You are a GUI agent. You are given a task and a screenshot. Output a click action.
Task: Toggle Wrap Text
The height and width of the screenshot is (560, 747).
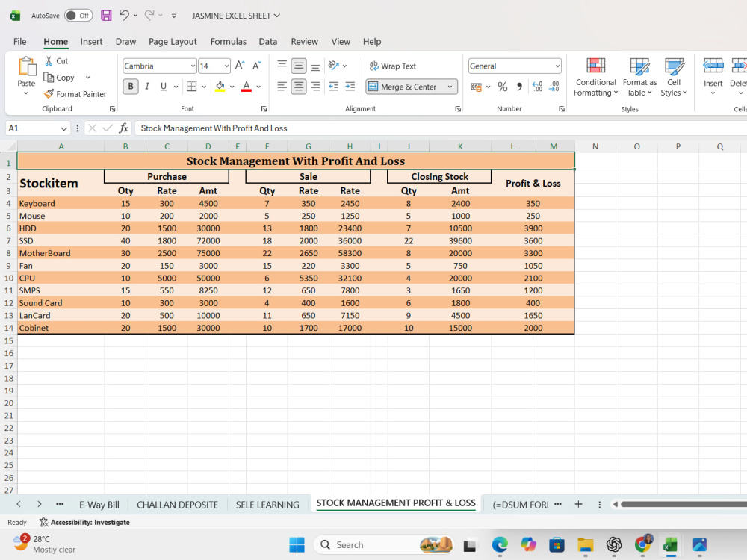click(x=393, y=66)
